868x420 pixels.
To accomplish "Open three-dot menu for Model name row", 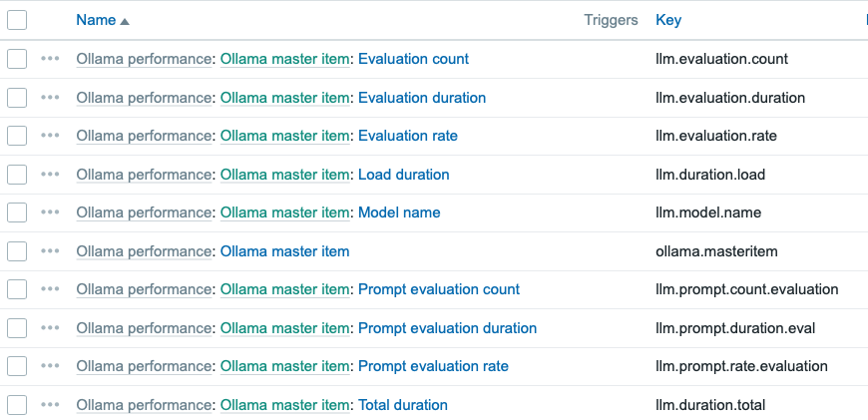I will (50, 212).
